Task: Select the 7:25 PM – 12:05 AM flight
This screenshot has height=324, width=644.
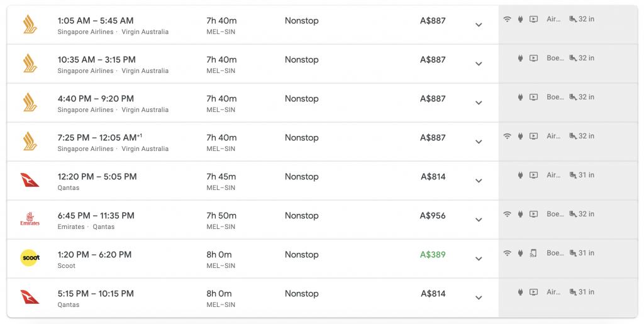Action: pos(253,142)
